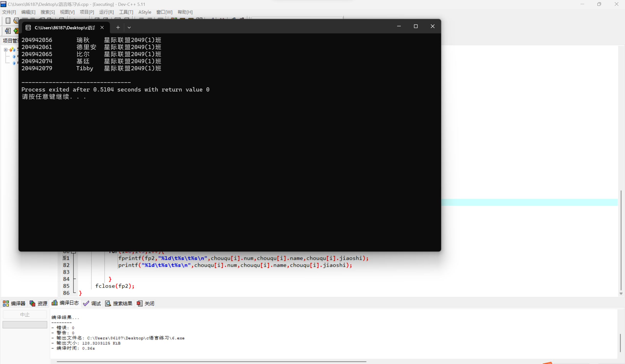Click the bookmark marker on line 81
Viewport: 625px width, 364px height.
tap(64, 258)
